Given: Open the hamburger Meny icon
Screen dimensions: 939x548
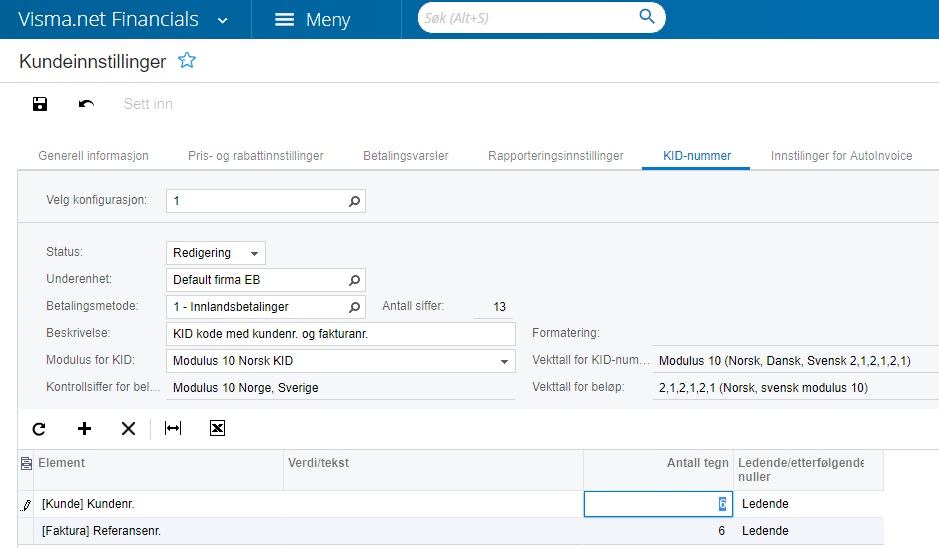Looking at the screenshot, I should 284,20.
